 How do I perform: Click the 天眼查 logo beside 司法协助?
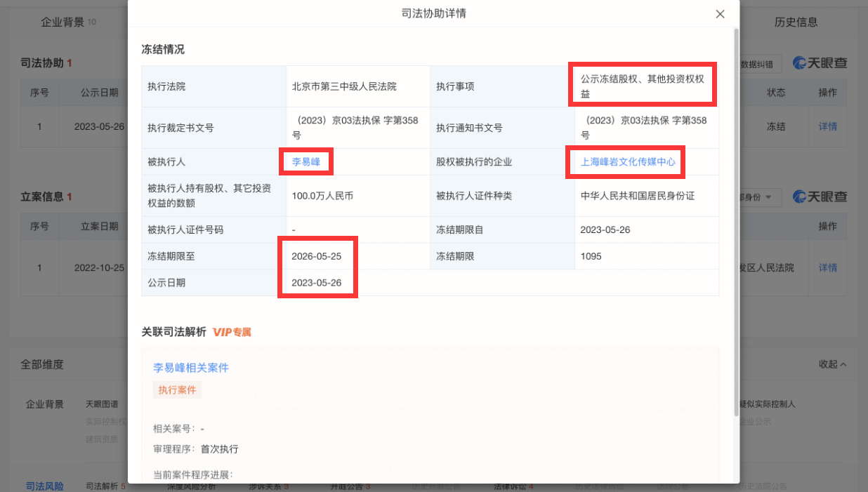click(x=820, y=63)
